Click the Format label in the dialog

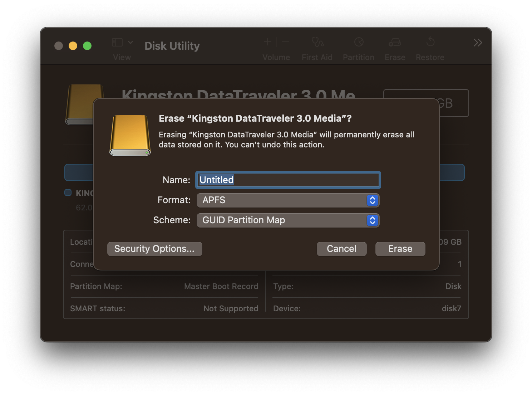[x=174, y=200]
